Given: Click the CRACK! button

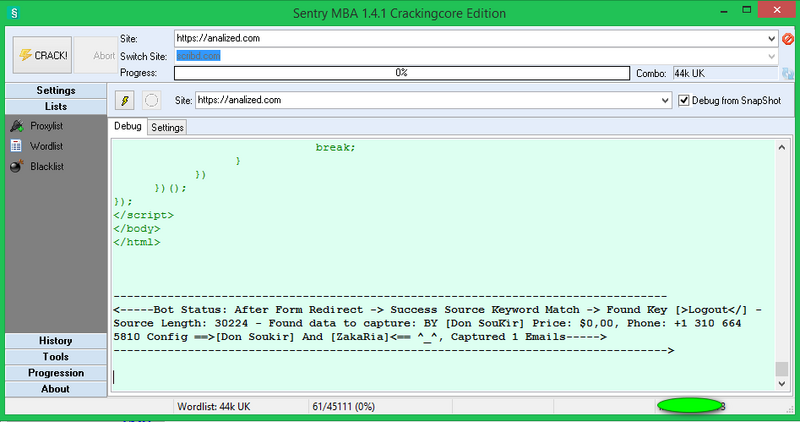Looking at the screenshot, I should 42,55.
